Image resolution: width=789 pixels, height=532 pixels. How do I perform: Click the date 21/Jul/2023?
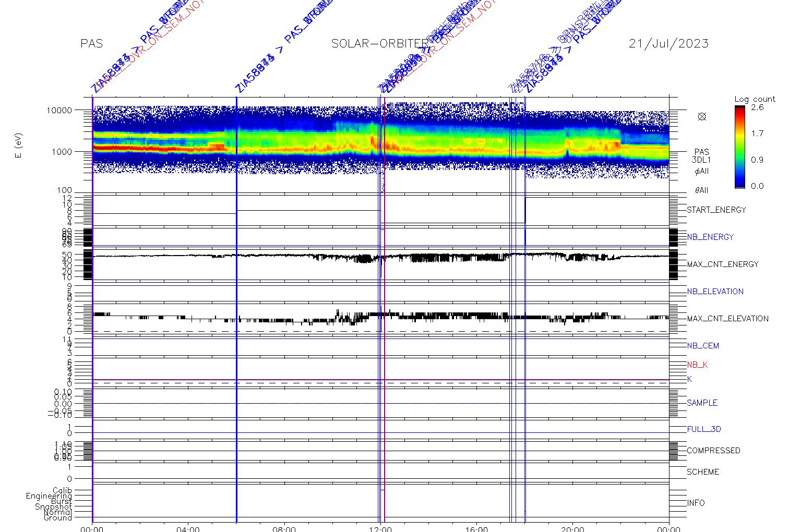[669, 44]
